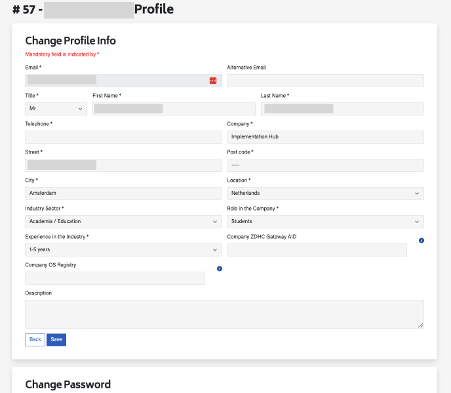This screenshot has height=393, width=451.
Task: Focus the Email input field
Action: click(123, 81)
